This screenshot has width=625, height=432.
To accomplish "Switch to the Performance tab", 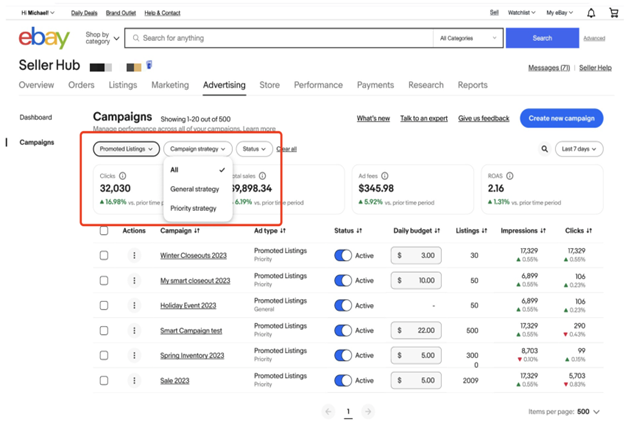I will pos(318,85).
